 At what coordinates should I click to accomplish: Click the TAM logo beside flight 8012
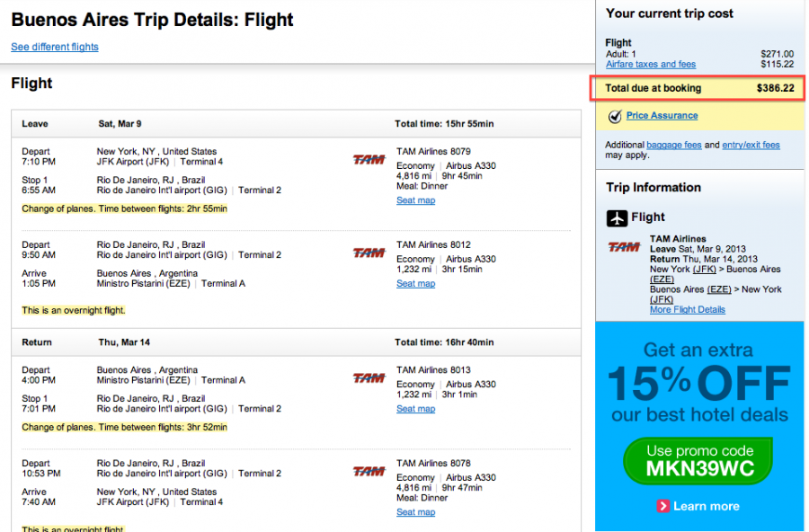(369, 253)
